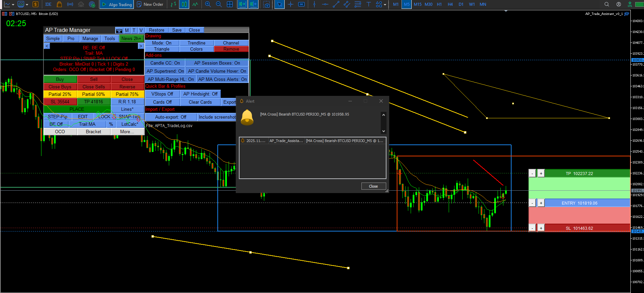Toggle AP Supertrend add-on
The height and width of the screenshot is (293, 644).
pos(165,71)
